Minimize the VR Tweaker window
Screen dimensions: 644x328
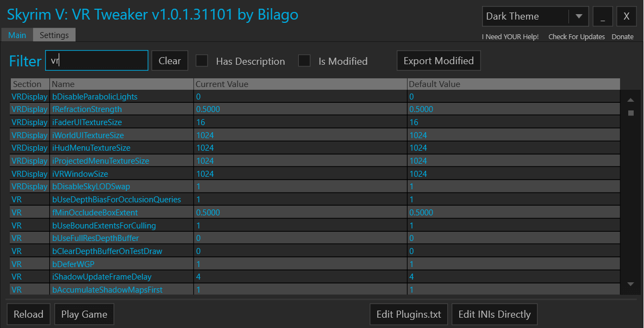tap(603, 16)
